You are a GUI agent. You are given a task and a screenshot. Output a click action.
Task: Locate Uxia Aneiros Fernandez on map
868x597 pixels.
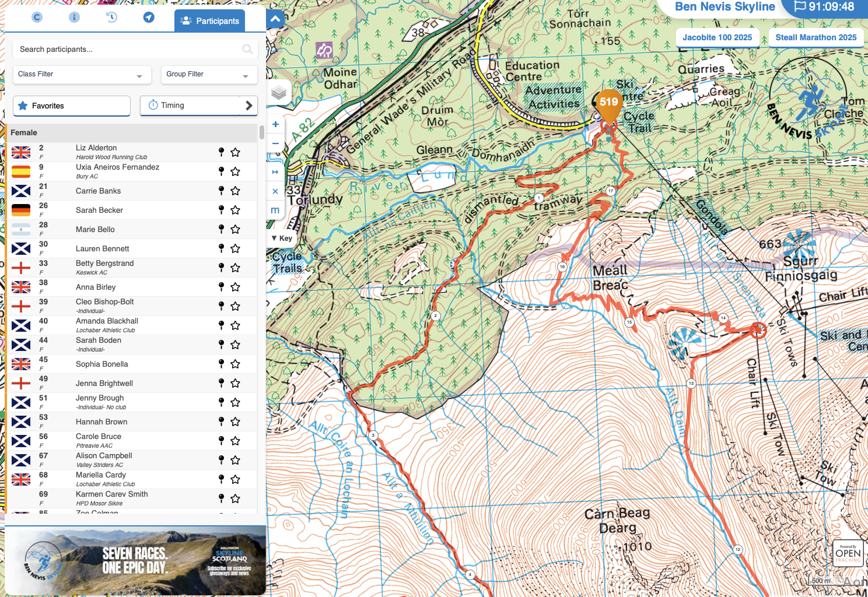coord(221,171)
